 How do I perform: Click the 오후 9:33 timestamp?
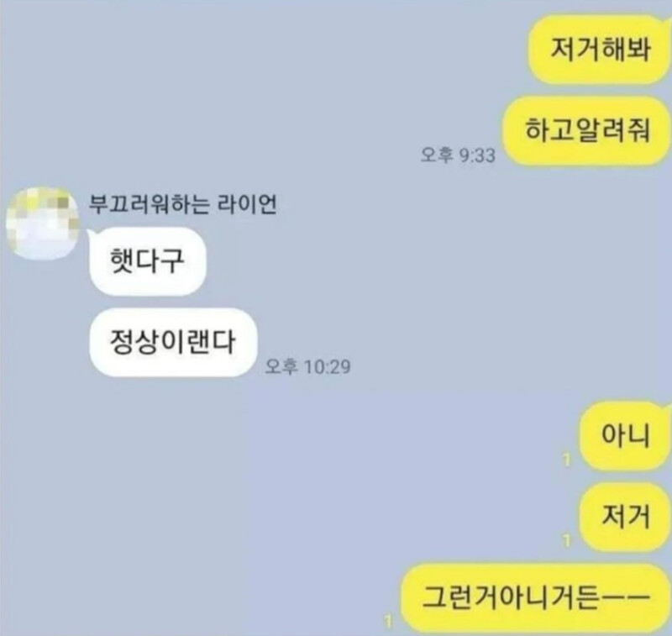458,155
